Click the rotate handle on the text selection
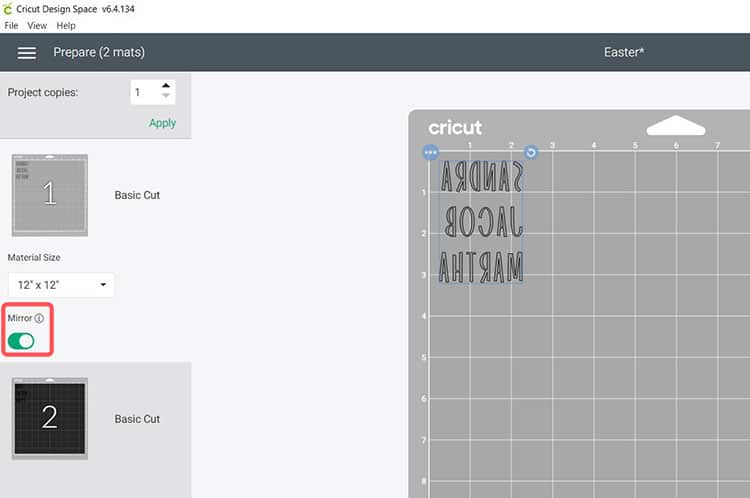750x498 pixels. 531,153
